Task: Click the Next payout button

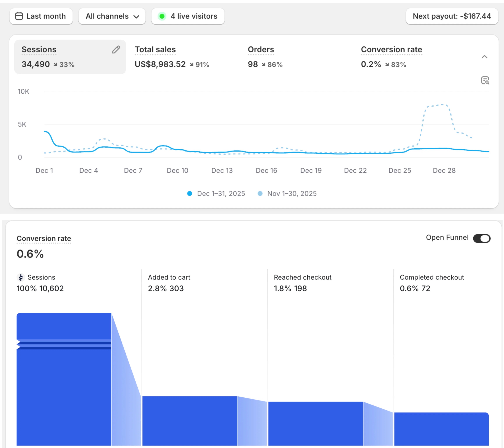Action: pos(452,16)
